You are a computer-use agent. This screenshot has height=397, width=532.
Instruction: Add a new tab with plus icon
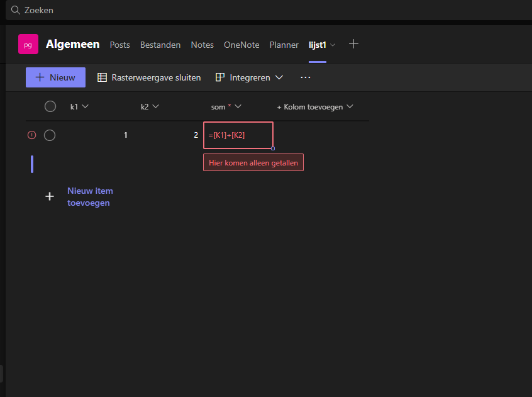[x=353, y=44]
